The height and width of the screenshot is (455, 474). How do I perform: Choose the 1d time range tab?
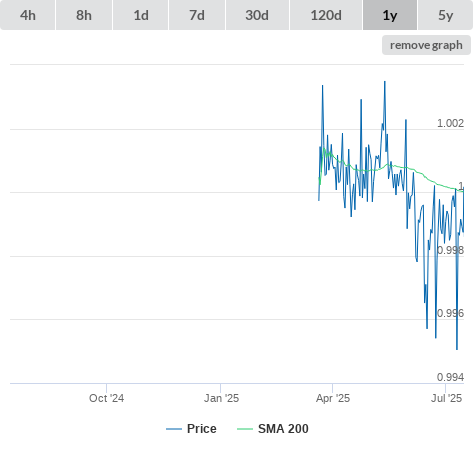pos(141,15)
